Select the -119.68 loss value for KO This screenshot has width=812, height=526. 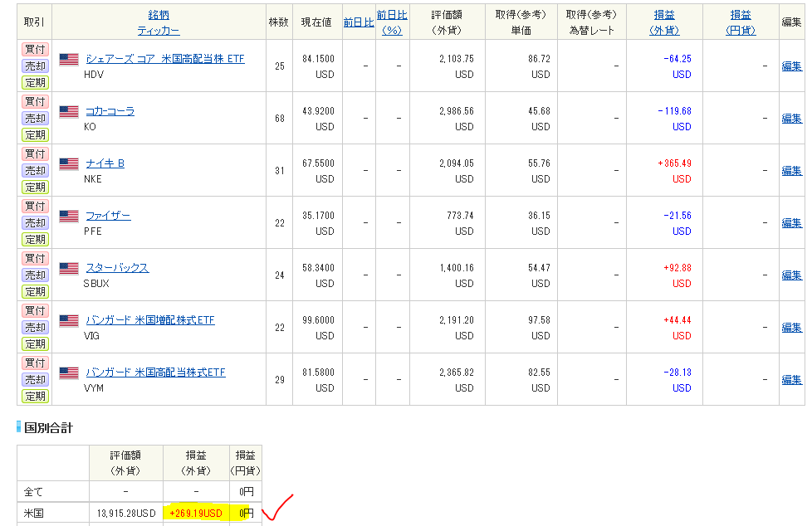coord(674,111)
